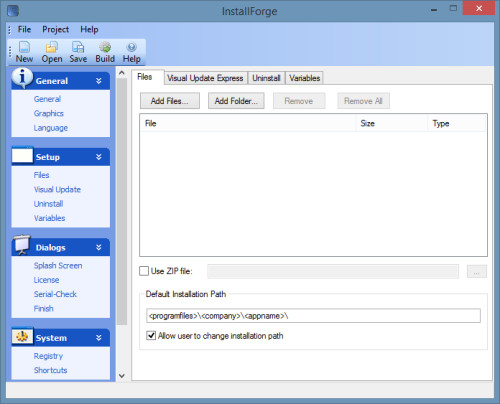Switch to the Visual Update Express tab
This screenshot has height=404, width=500.
205,78
